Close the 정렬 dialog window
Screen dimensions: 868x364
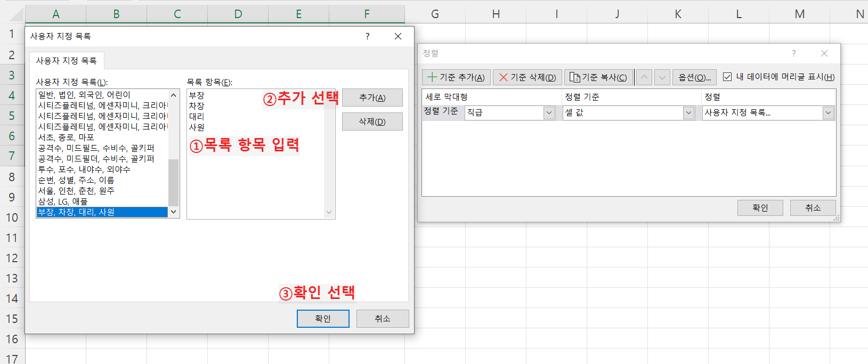(x=824, y=53)
